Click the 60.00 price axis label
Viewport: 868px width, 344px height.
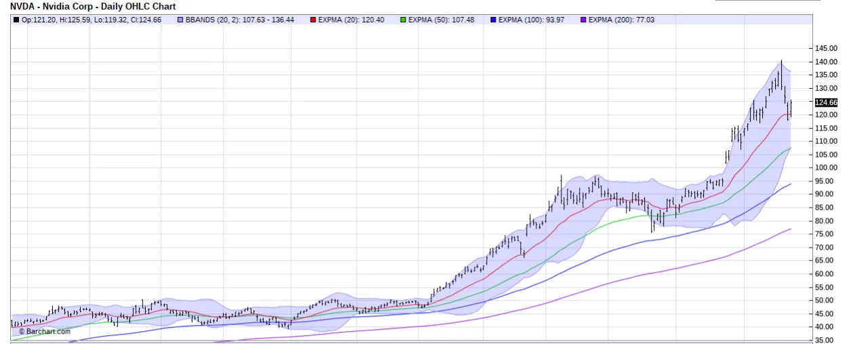(826, 274)
